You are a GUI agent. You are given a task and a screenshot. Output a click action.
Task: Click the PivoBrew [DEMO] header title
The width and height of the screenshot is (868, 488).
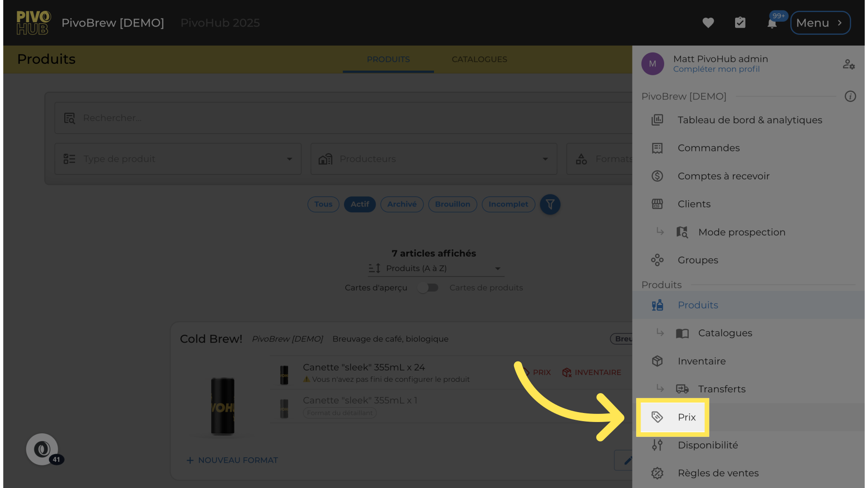[113, 23]
